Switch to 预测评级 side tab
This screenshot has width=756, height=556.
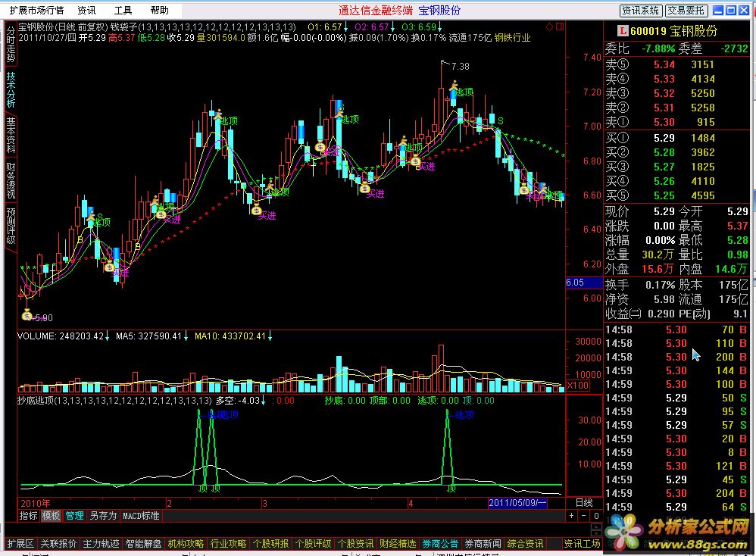point(11,226)
